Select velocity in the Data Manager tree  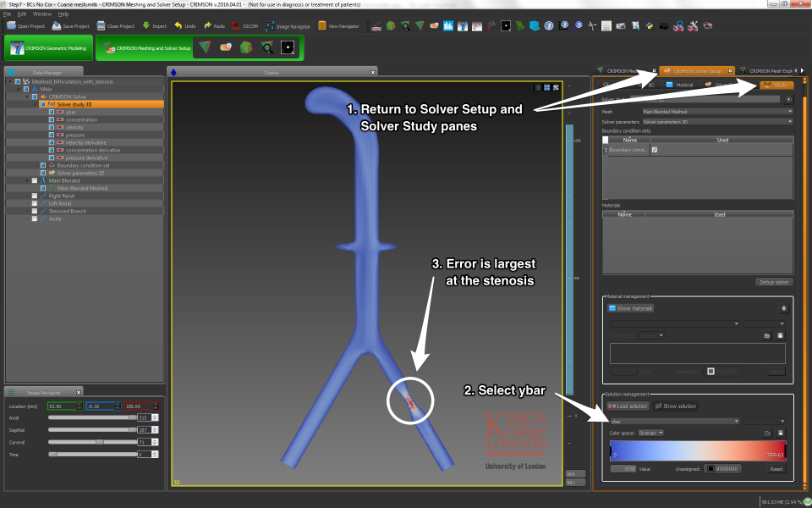[75, 127]
